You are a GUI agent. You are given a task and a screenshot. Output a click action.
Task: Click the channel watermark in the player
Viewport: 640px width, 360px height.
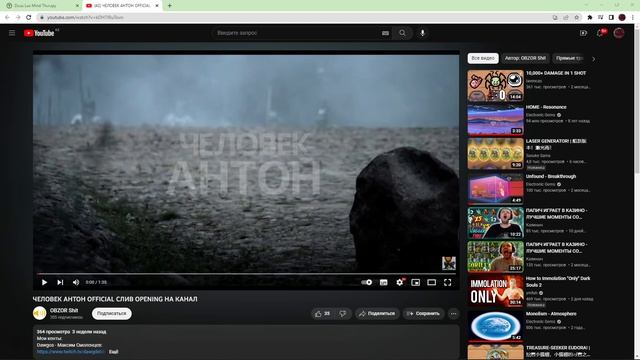tap(449, 263)
